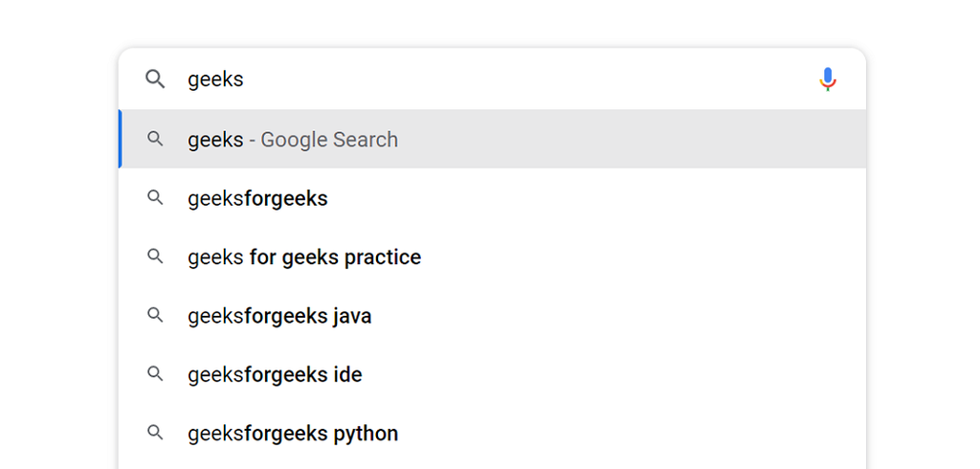980x469 pixels.
Task: Click magnifier icon beside the plain "geeksforgeeks" suggestion
Action: 155,198
